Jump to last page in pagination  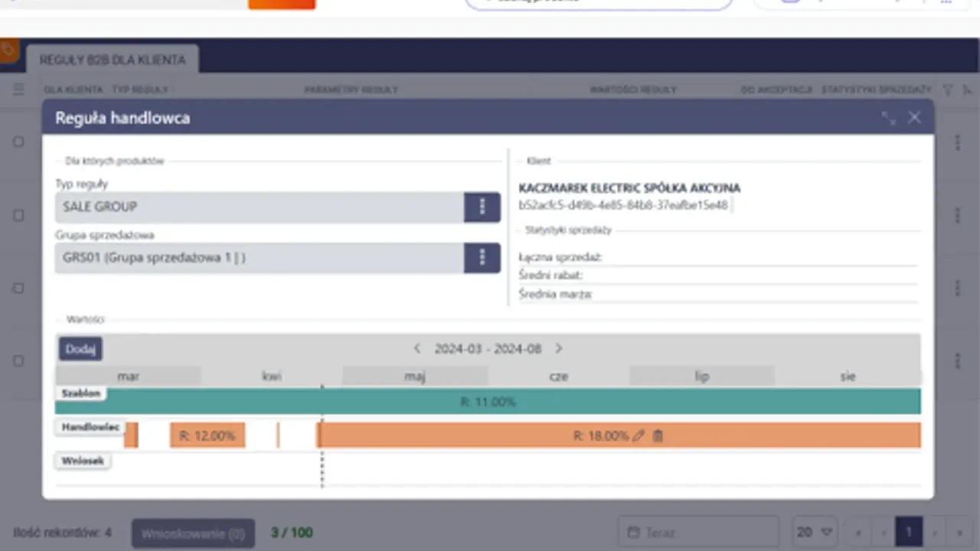point(959,532)
